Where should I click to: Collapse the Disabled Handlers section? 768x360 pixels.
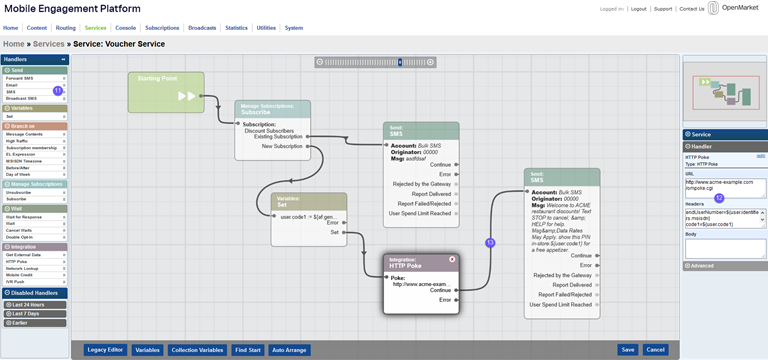click(x=7, y=293)
